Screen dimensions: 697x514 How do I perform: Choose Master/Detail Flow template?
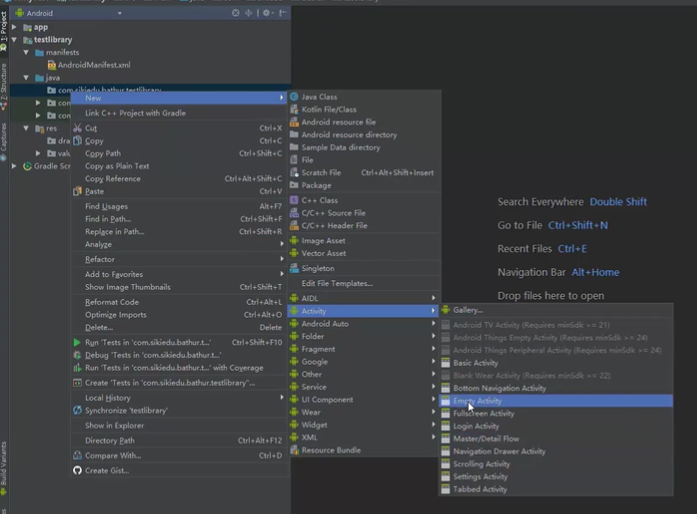tap(556, 438)
